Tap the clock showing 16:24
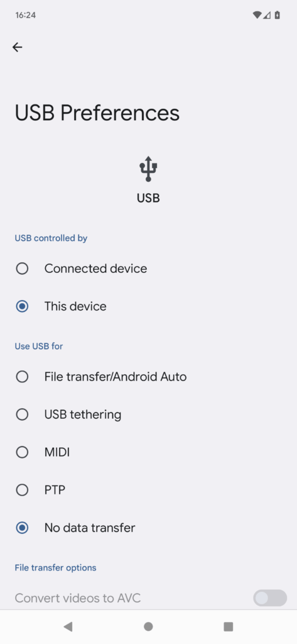The height and width of the screenshot is (644, 297). click(26, 15)
